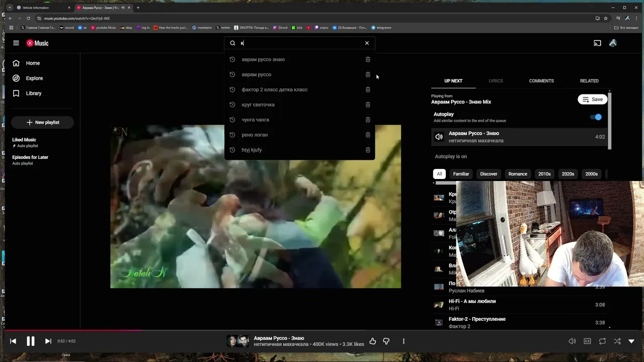Image resolution: width=644 pixels, height=362 pixels.
Task: Switch to the RELATED tab
Action: [589, 81]
